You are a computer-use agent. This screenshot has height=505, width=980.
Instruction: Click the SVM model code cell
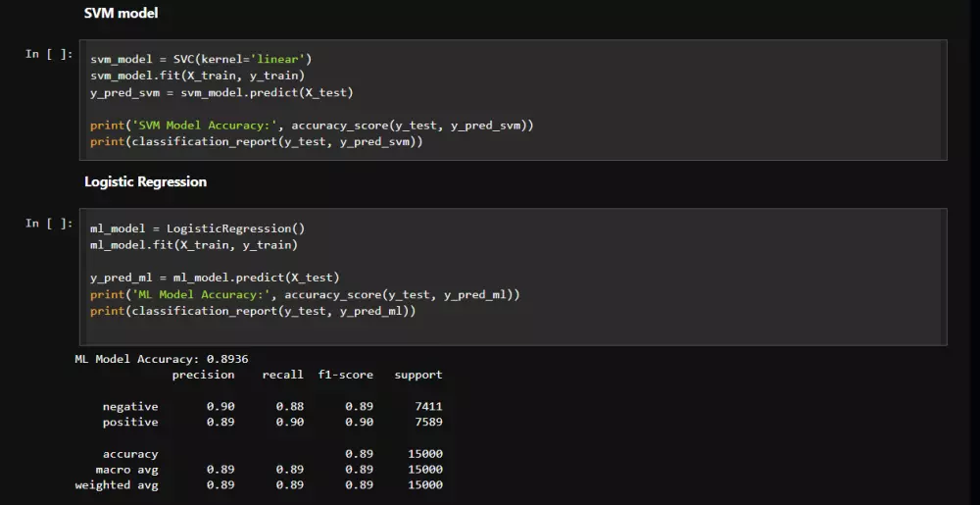coord(514,100)
